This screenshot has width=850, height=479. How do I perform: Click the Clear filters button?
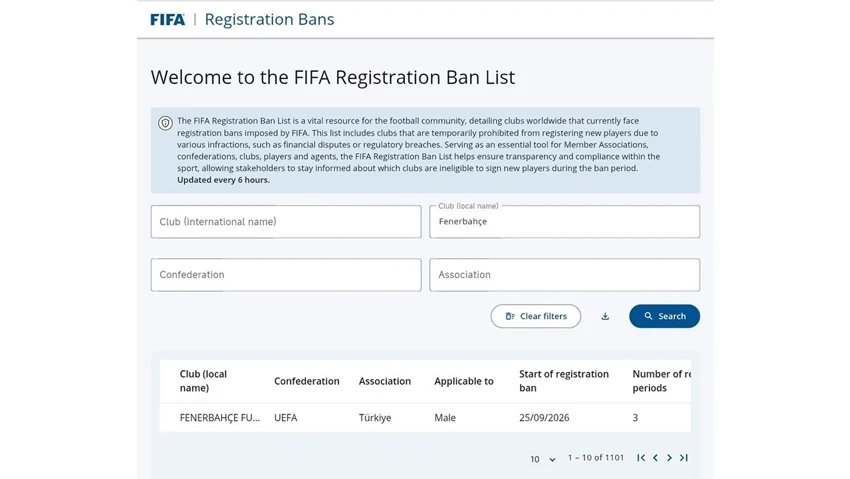click(x=536, y=316)
